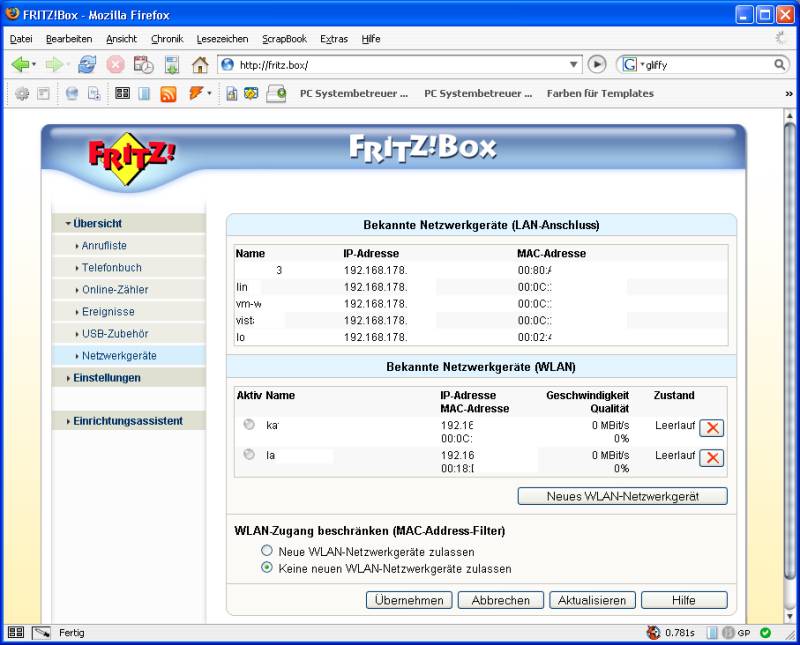Open the Extras menu
Screen dimensions: 800x645
(334, 39)
